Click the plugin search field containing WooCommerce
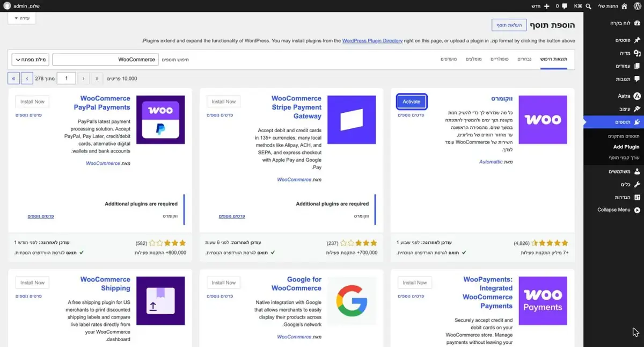 click(105, 60)
